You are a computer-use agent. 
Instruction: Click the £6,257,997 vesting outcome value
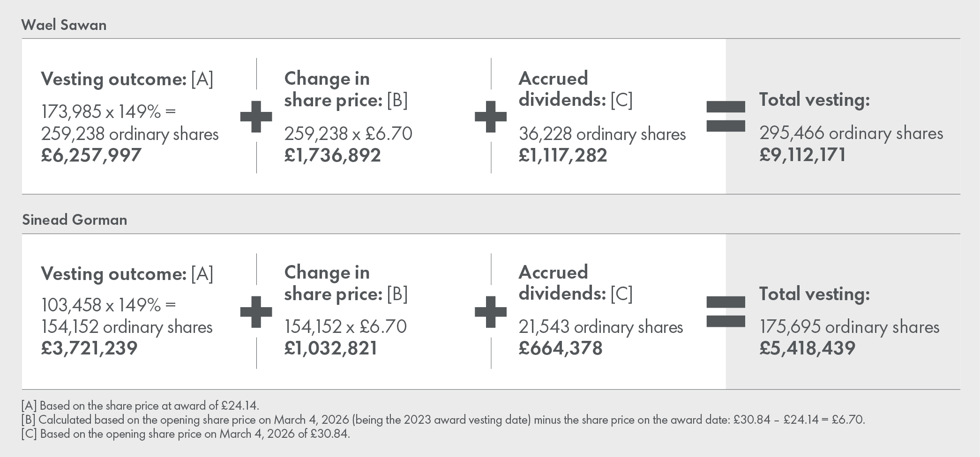click(x=91, y=155)
